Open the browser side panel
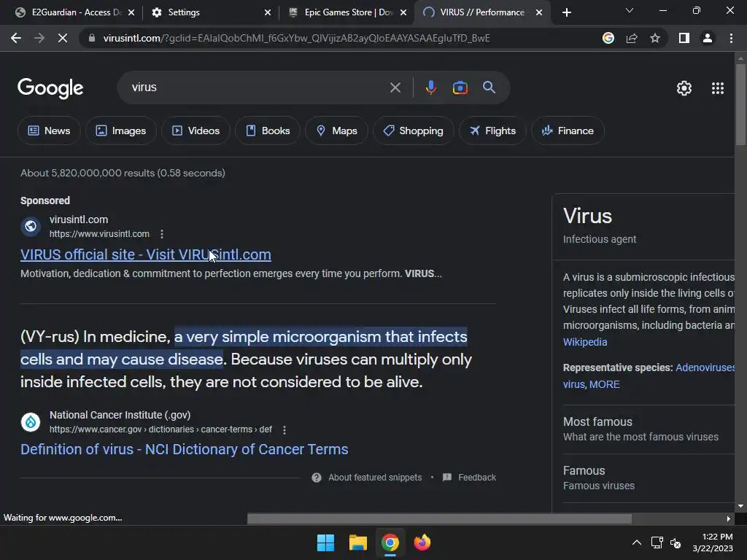 point(684,38)
